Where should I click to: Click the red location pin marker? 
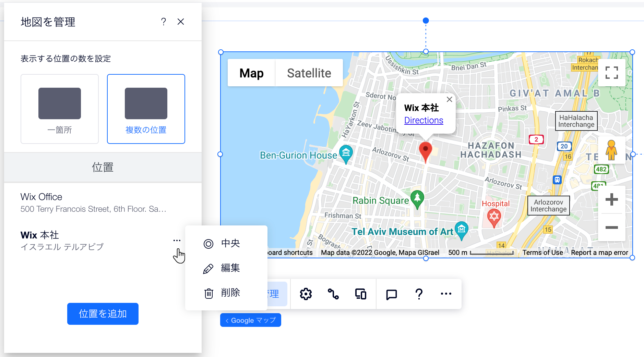pos(426,152)
